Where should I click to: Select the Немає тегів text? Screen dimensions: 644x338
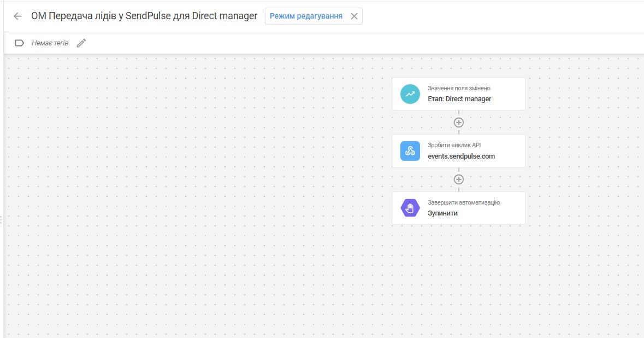[x=50, y=43]
